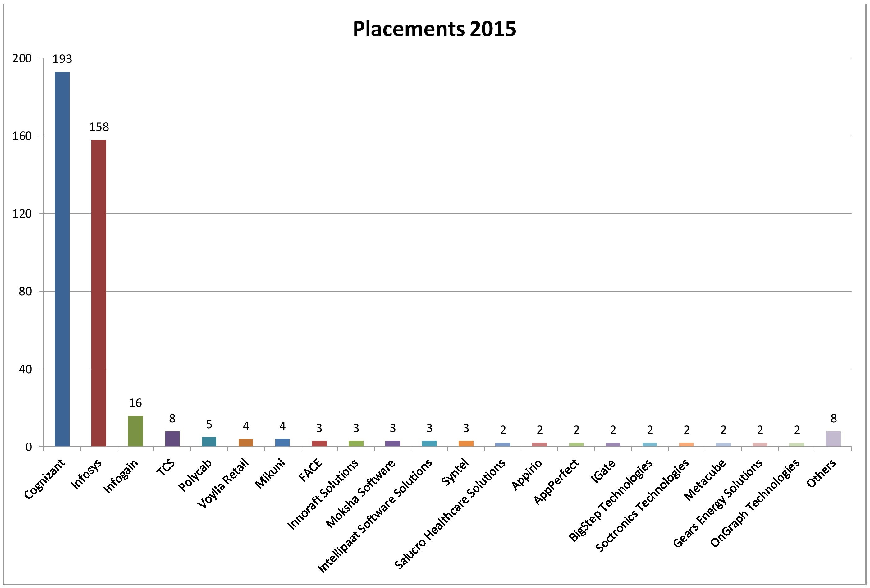This screenshot has width=870, height=588.
Task: Click the 16 data label above Infogain
Action: click(135, 403)
